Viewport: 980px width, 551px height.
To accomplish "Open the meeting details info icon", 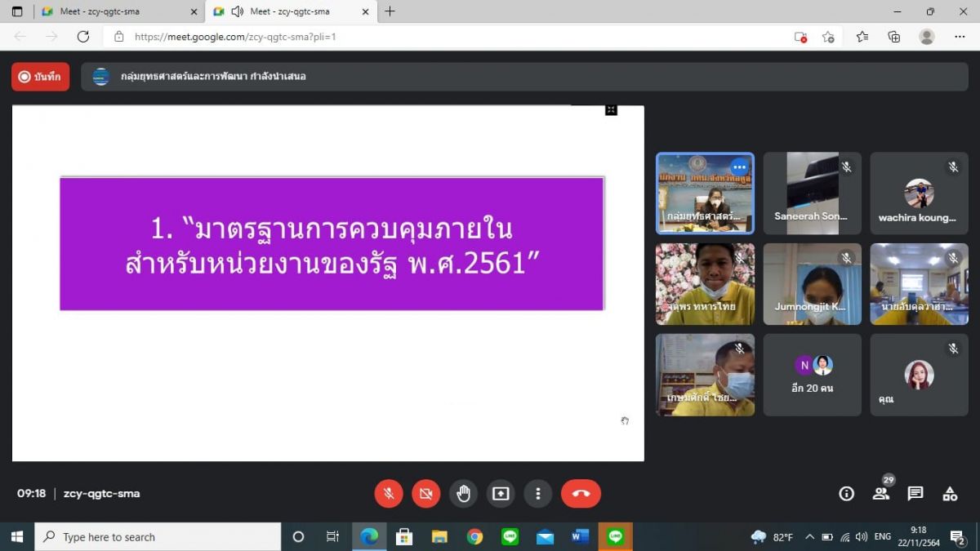I will coord(847,493).
